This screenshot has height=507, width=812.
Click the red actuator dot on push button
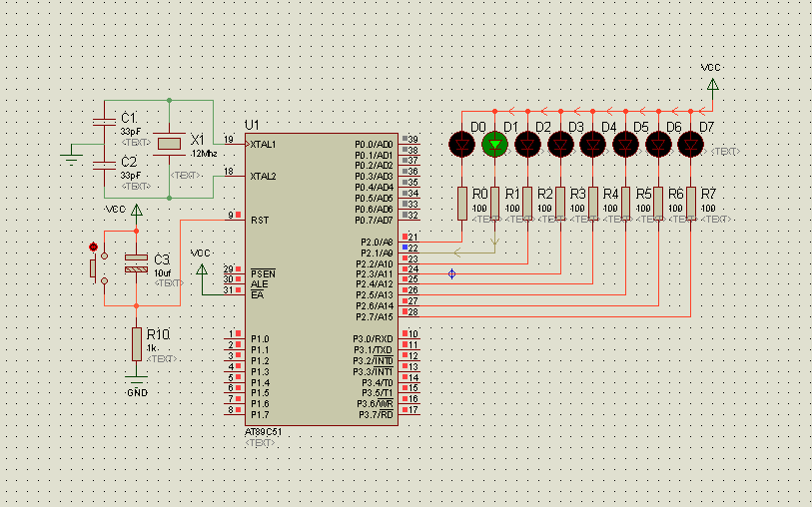pyautogui.click(x=93, y=247)
